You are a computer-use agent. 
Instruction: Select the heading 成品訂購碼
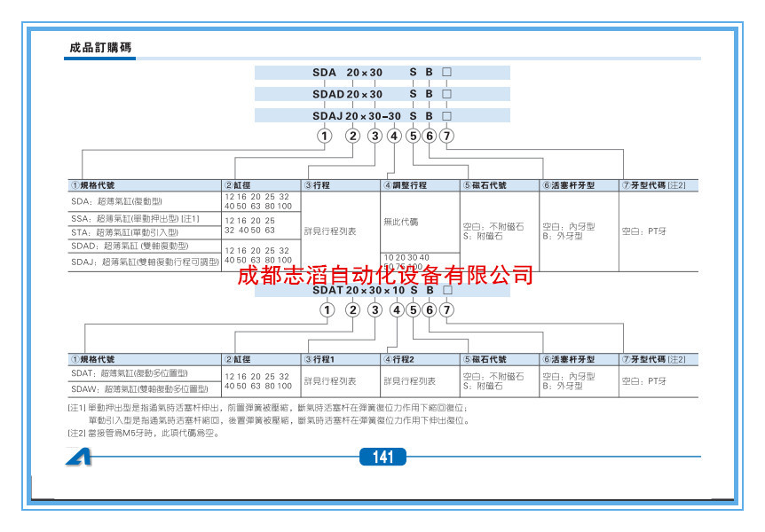click(x=100, y=47)
